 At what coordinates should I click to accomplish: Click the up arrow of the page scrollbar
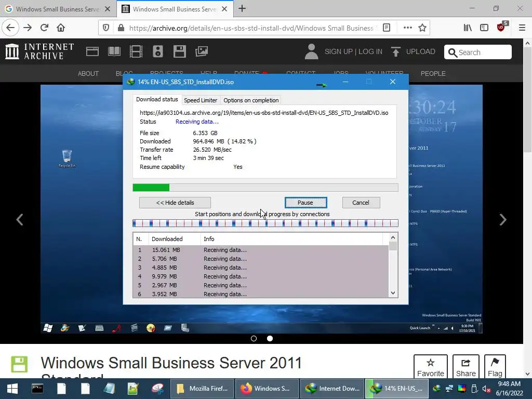tap(527, 43)
